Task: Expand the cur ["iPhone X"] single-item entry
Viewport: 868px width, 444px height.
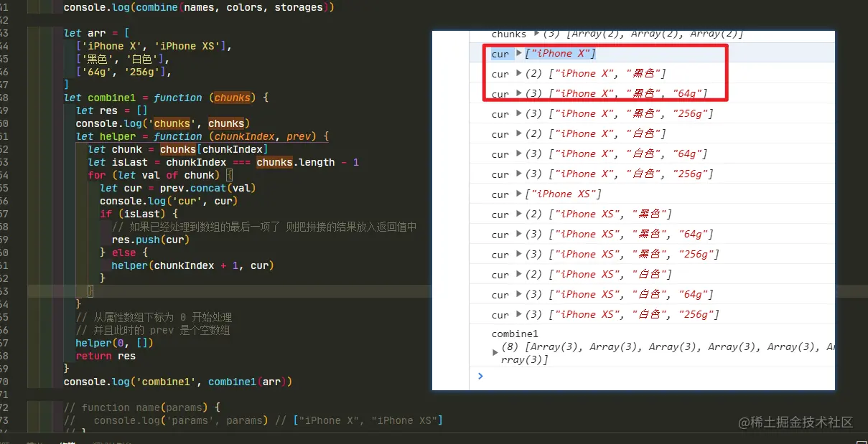Action: tap(518, 54)
